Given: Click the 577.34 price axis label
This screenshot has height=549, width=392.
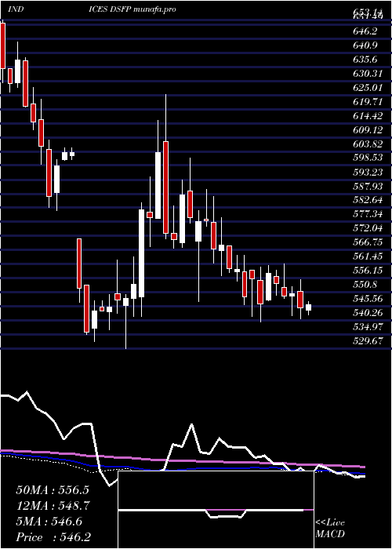Looking at the screenshot, I should 368,214.
